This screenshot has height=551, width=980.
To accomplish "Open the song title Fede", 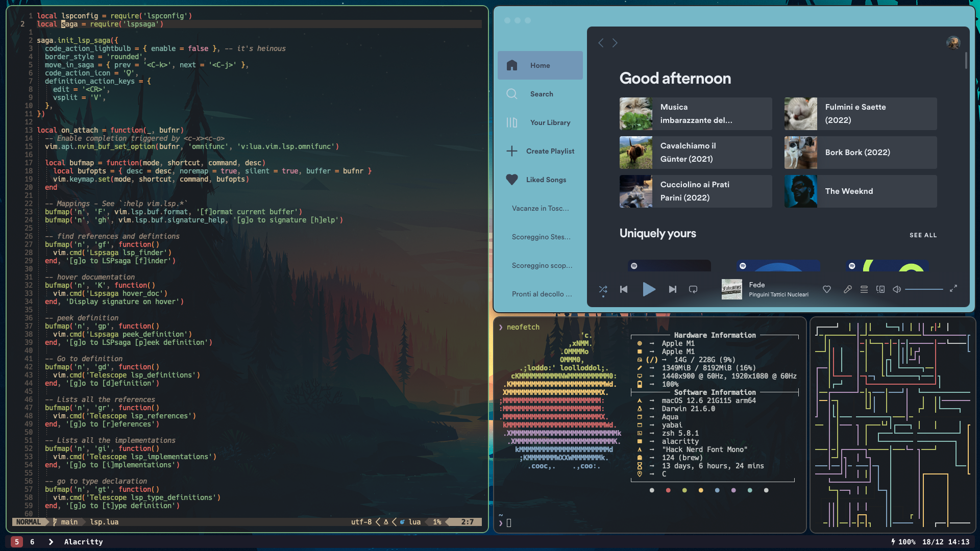I will (x=756, y=285).
